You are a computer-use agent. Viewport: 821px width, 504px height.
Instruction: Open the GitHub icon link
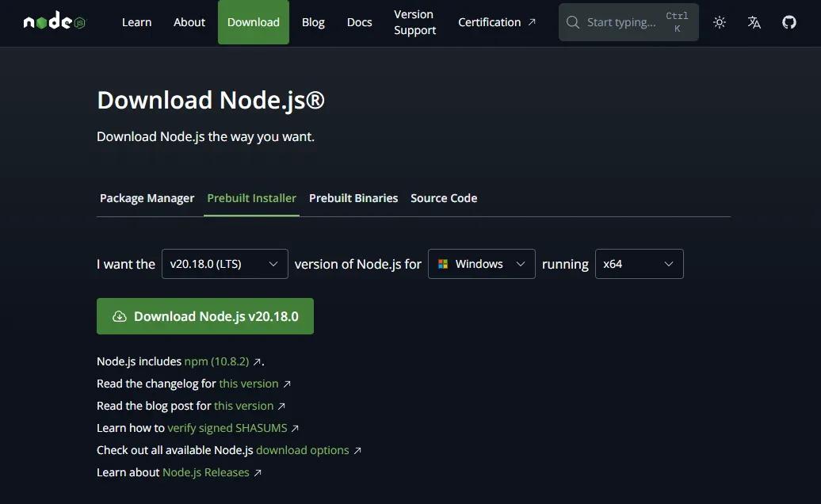789,22
